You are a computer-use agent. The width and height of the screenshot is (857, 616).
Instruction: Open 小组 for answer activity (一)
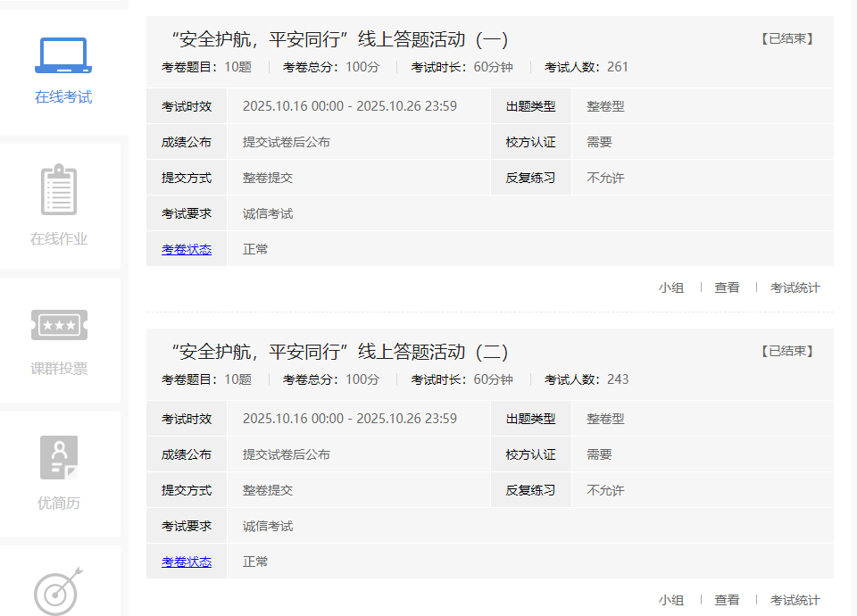coord(671,287)
